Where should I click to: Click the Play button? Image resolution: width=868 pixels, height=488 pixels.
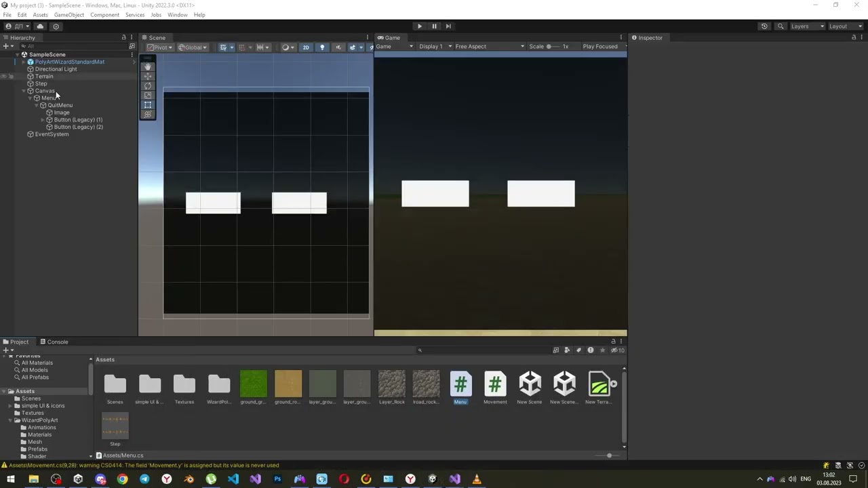419,26
